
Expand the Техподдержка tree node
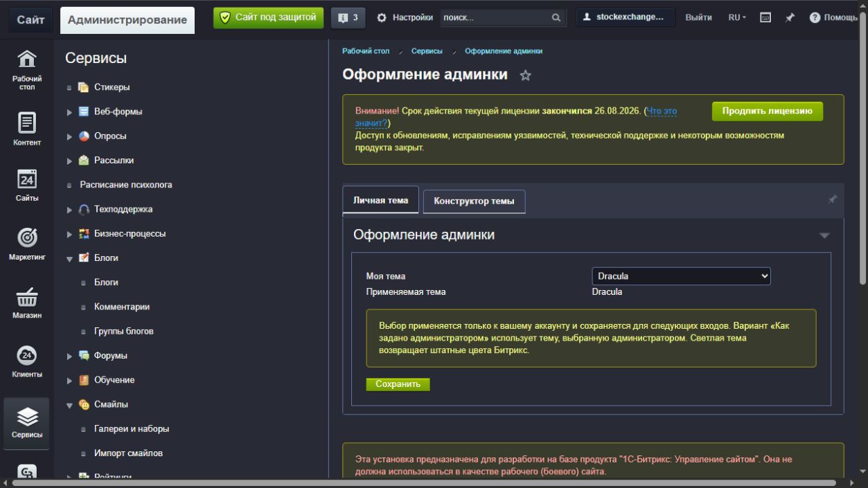click(x=69, y=210)
